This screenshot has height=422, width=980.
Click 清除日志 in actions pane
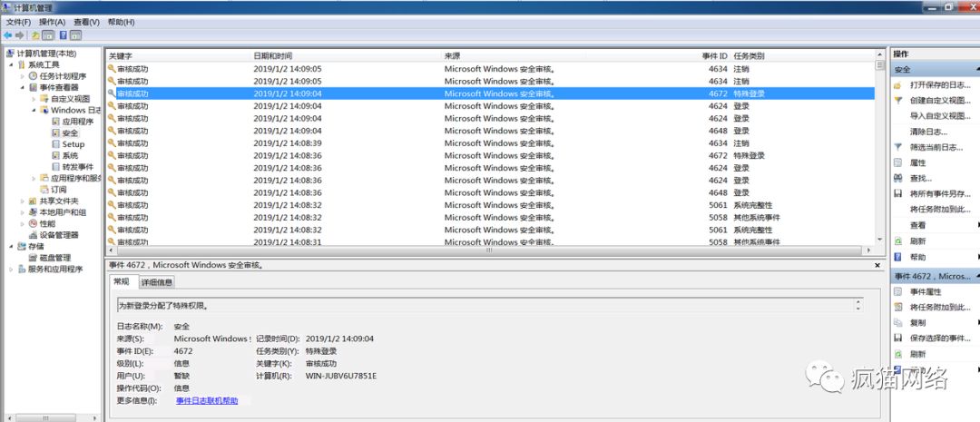point(928,132)
